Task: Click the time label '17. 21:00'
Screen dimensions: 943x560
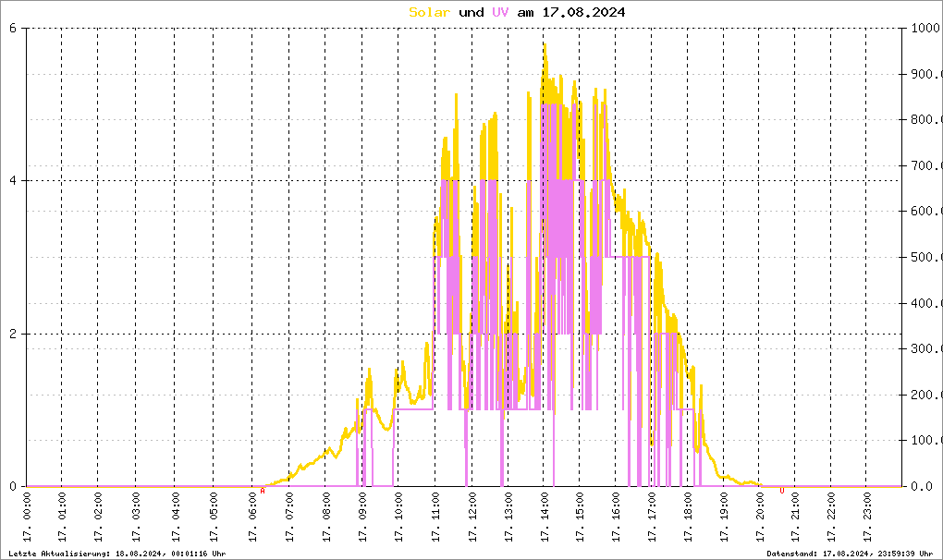Action: 795,517
